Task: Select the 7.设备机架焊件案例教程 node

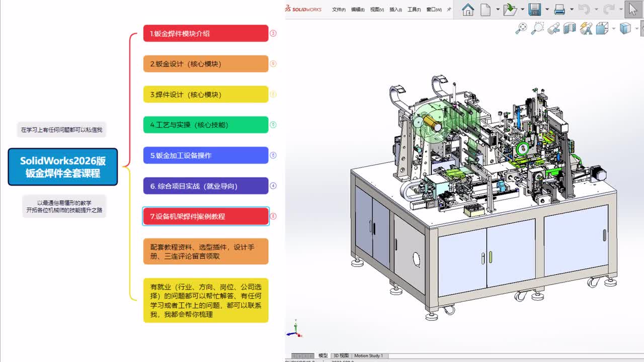Action: tap(206, 216)
